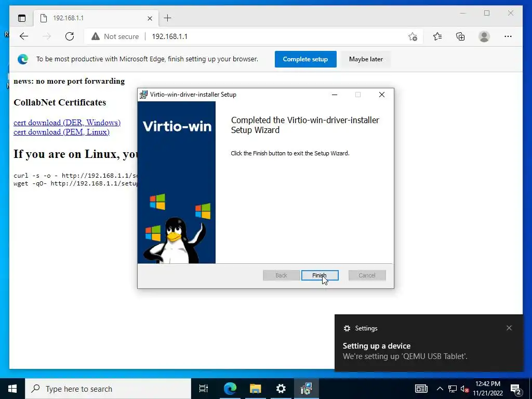Click 'news: no more port forwarding' text
The height and width of the screenshot is (399, 532).
click(69, 81)
